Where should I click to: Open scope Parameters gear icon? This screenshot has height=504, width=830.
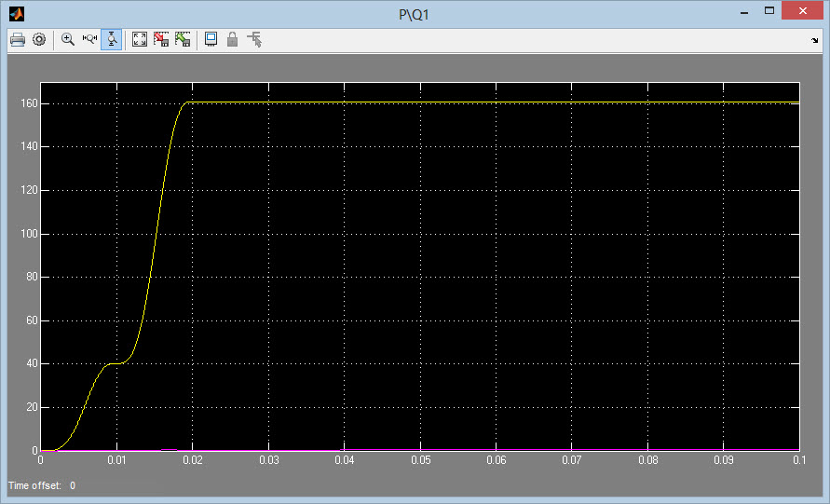(39, 40)
